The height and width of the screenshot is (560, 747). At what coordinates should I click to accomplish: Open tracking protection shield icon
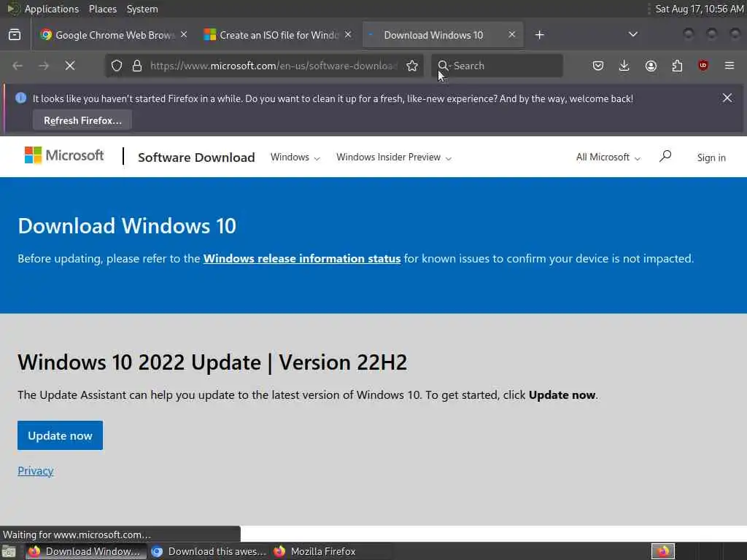click(117, 66)
